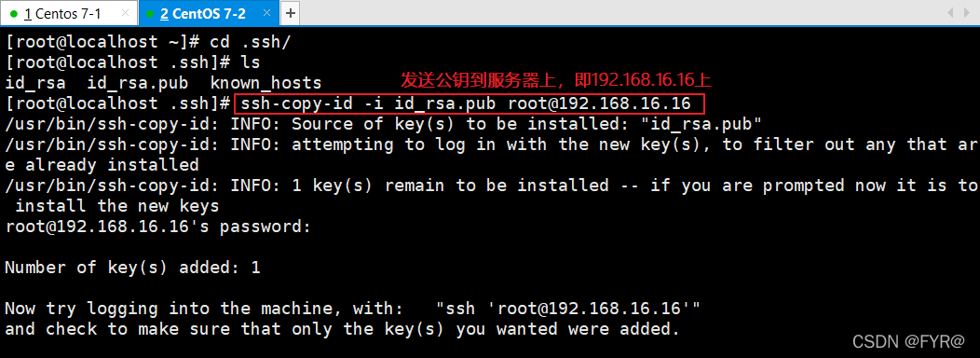Click the red Chinese annotation about sending public key
Screen dimensions: 980x358
coord(556,81)
